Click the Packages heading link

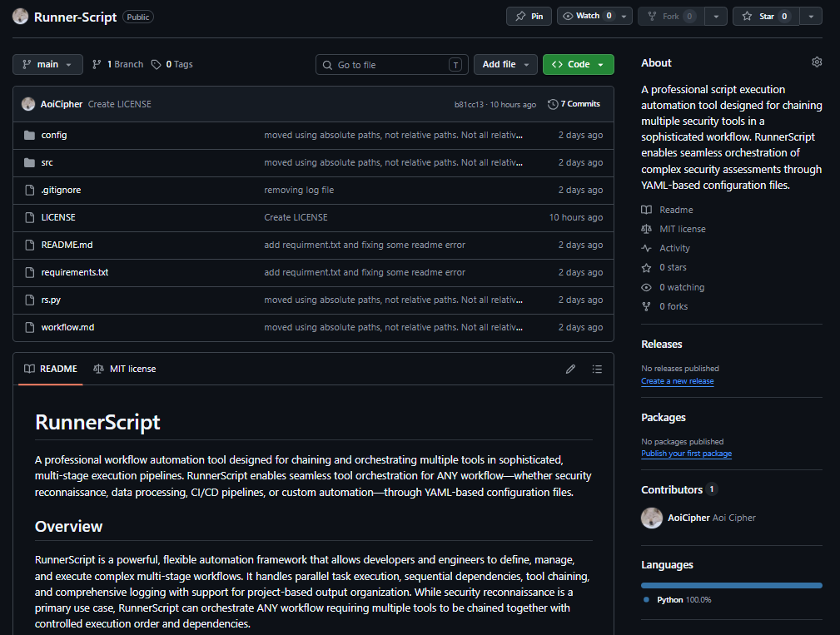tap(664, 418)
